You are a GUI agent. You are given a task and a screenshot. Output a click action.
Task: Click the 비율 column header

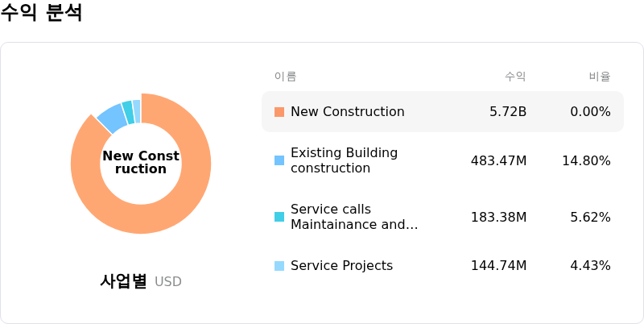[x=600, y=77]
